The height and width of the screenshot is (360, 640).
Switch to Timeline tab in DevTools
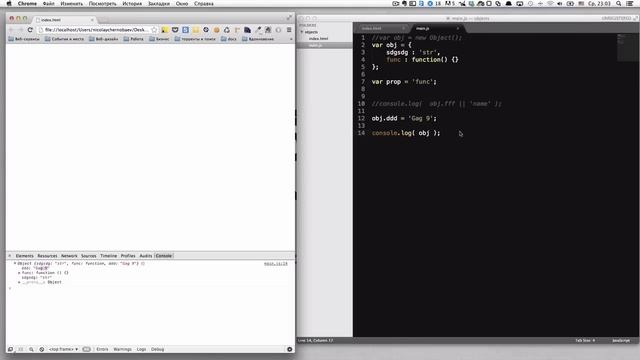109,256
